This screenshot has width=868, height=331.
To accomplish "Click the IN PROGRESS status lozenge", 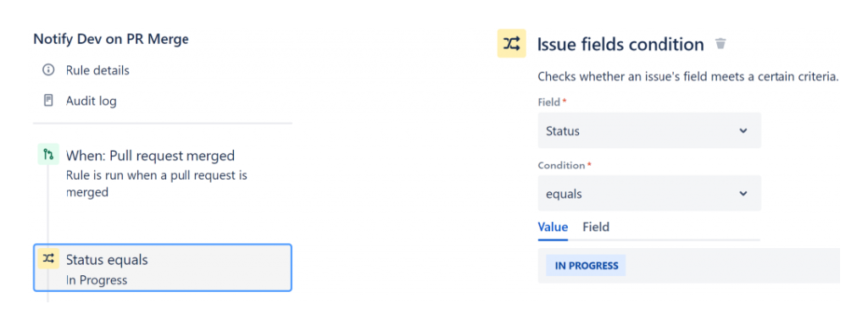I will [586, 265].
